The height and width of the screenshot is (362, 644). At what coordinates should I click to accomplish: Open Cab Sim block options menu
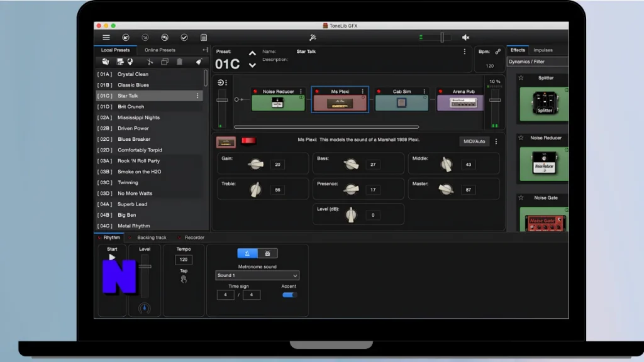[x=425, y=92]
